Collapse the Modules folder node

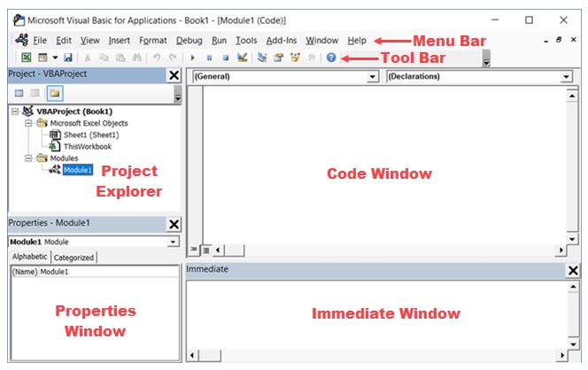28,158
